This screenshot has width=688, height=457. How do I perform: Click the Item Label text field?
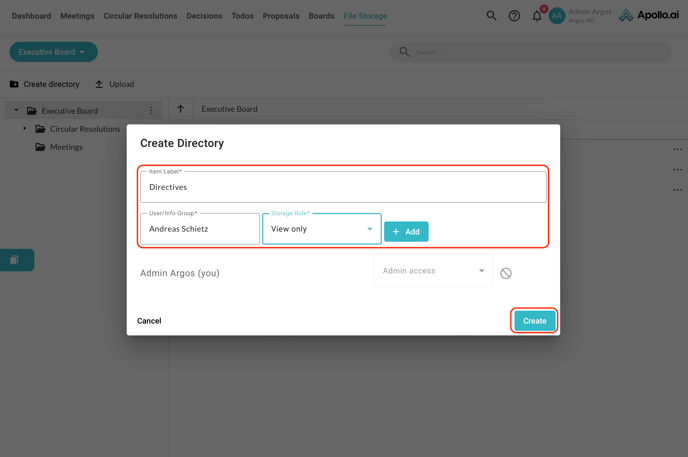click(343, 187)
